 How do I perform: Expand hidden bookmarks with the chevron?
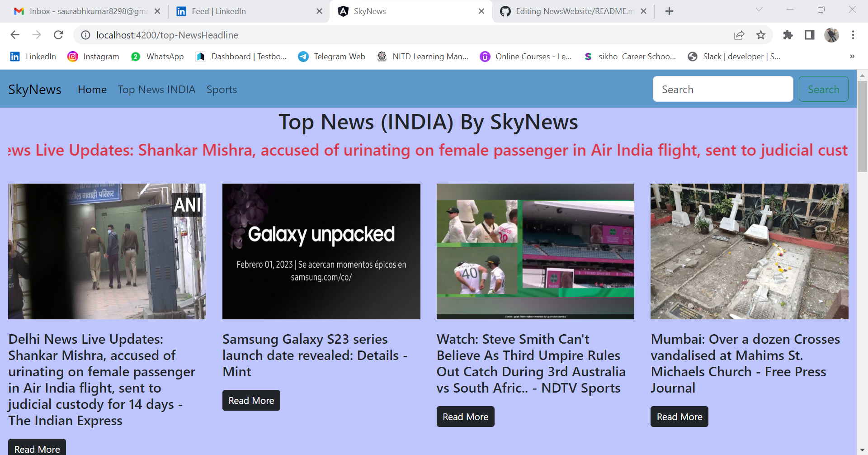pos(853,57)
